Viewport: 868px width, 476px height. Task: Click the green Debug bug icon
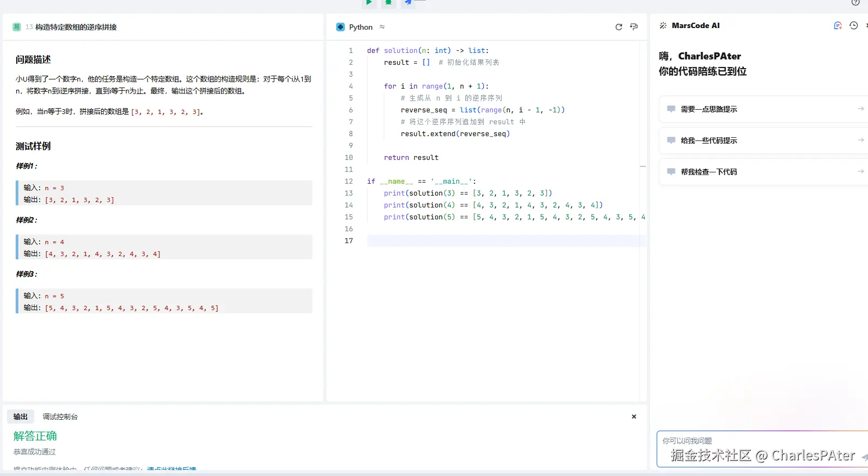(x=388, y=3)
